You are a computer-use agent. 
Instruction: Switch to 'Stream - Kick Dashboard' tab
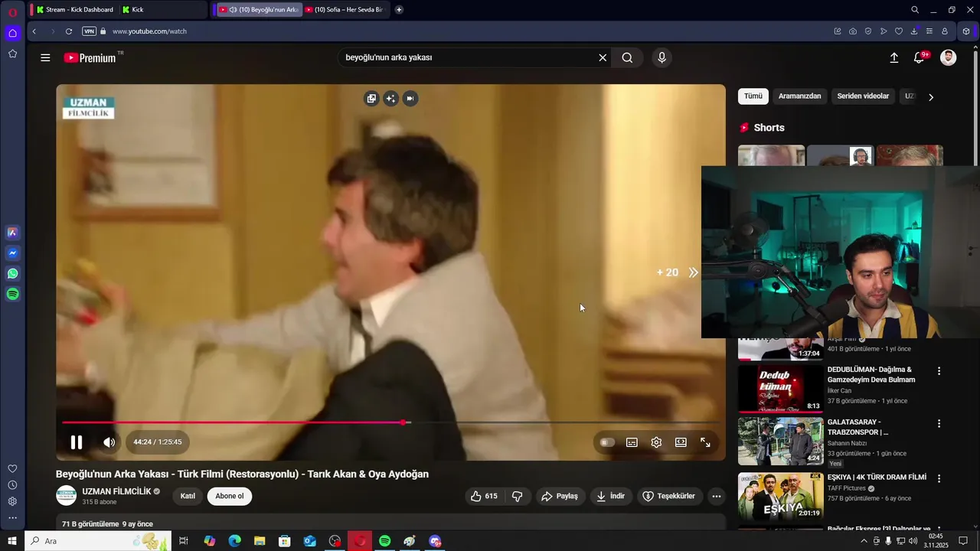(74, 10)
